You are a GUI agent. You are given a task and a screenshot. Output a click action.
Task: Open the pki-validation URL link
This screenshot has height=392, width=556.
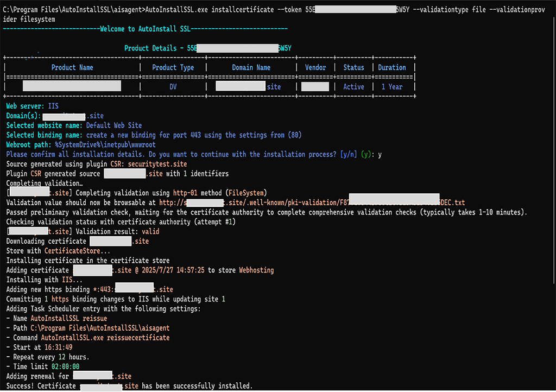pos(312,203)
